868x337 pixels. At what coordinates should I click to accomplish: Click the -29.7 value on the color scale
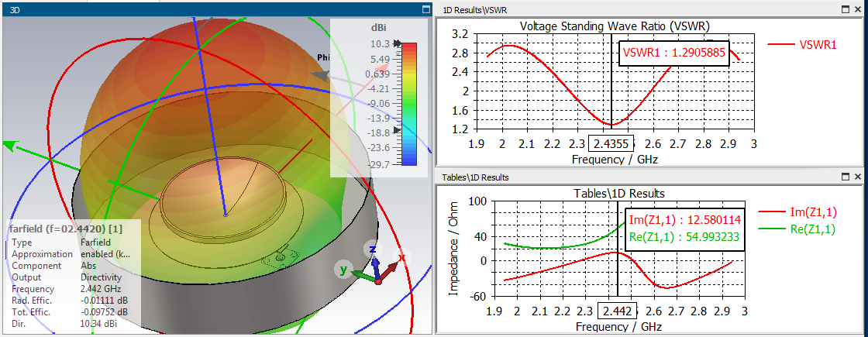click(x=379, y=164)
